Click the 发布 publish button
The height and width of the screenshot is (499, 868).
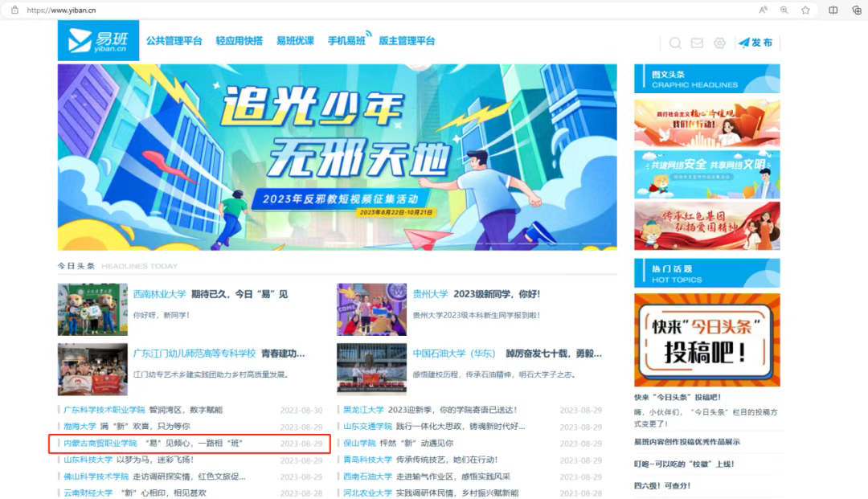pyautogui.click(x=755, y=43)
